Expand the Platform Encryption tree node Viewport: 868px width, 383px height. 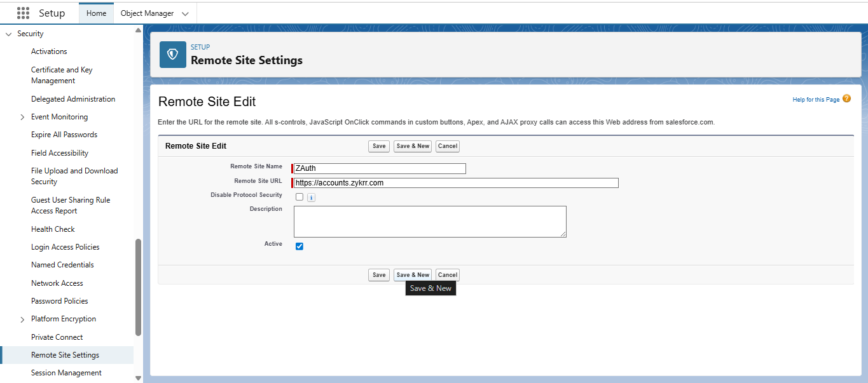pos(22,319)
